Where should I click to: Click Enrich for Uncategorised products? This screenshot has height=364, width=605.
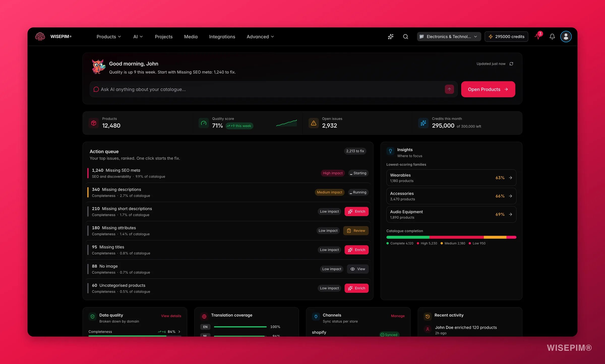[x=356, y=288]
